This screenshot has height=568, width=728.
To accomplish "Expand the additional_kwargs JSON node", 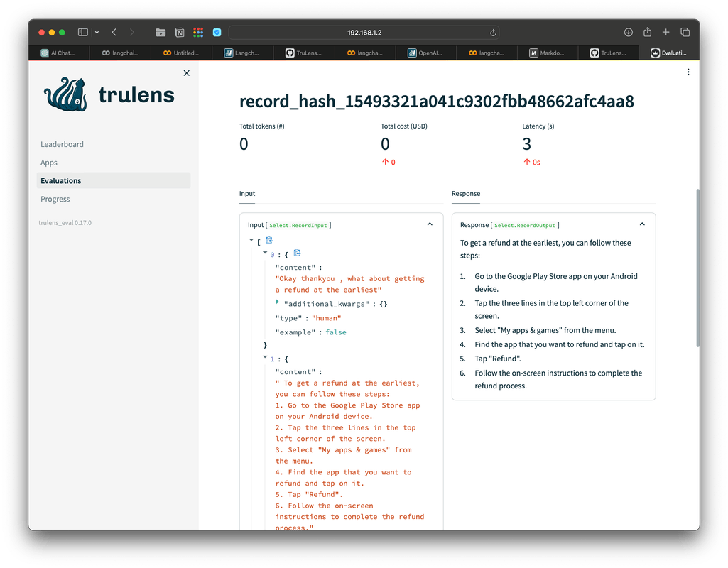I will tap(278, 302).
